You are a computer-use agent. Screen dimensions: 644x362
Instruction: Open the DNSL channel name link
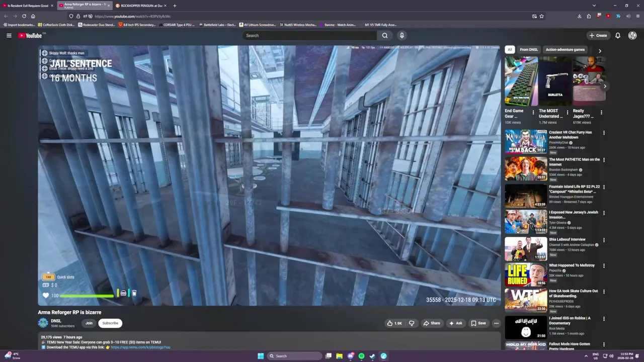click(56, 321)
